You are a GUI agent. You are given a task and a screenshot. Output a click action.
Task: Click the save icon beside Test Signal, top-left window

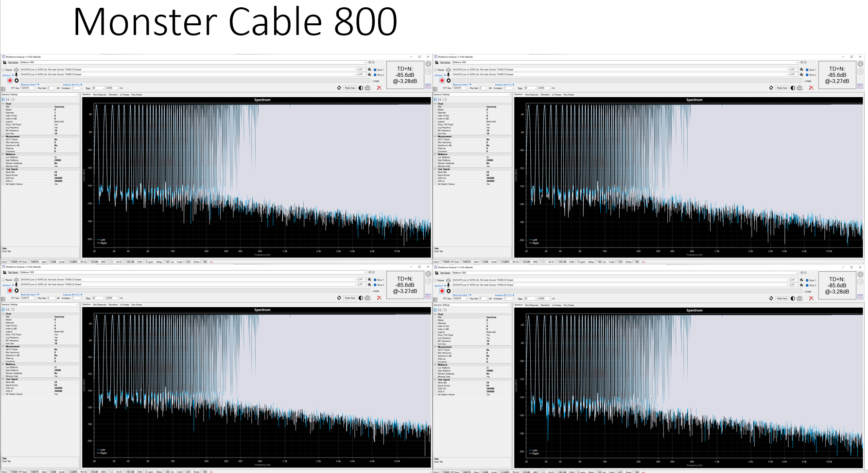pos(5,62)
